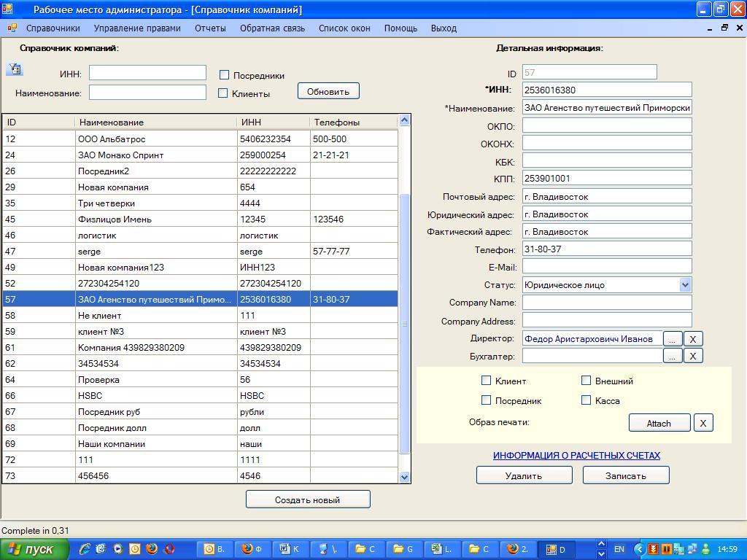Open the Excel window in the taskbar
The height and width of the screenshot is (560, 747).
(442, 549)
